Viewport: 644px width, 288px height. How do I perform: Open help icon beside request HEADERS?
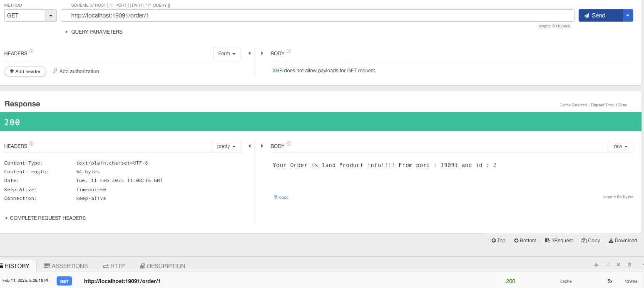point(32,52)
